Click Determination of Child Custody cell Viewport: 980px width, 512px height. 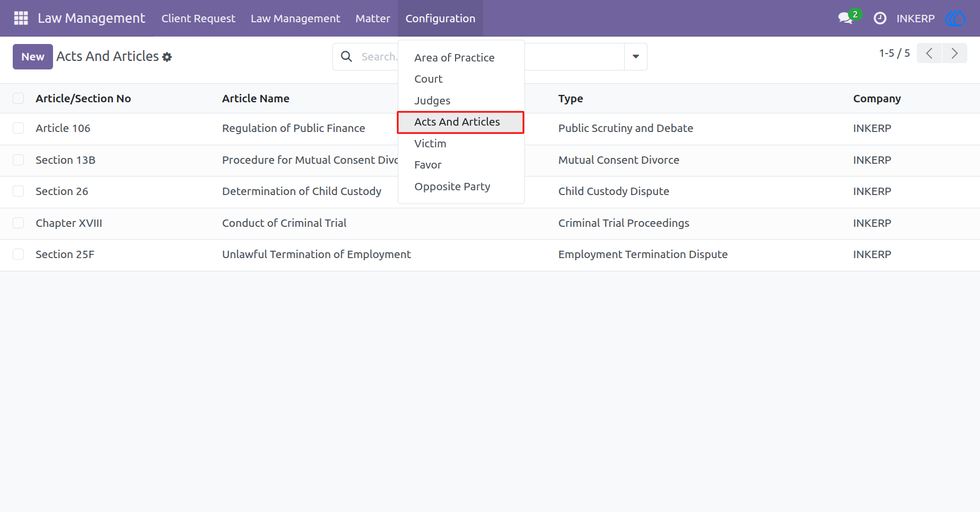click(301, 191)
